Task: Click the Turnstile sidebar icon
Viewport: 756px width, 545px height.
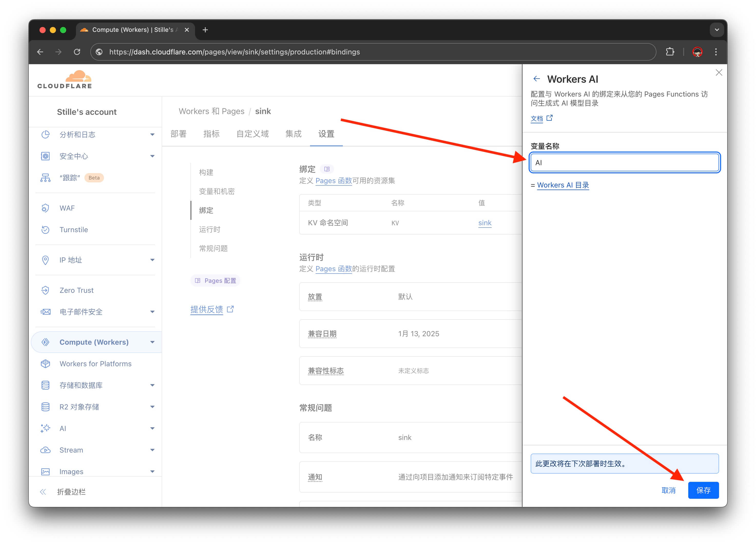Action: (45, 230)
